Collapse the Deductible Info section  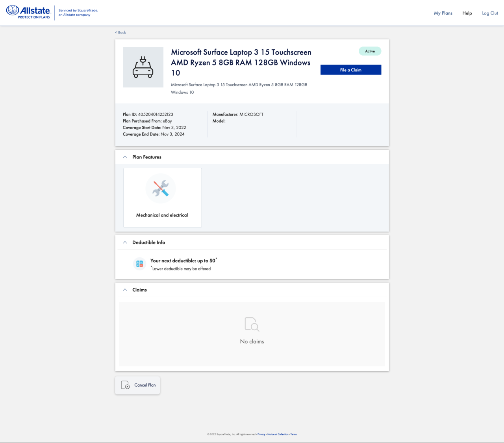tap(125, 242)
